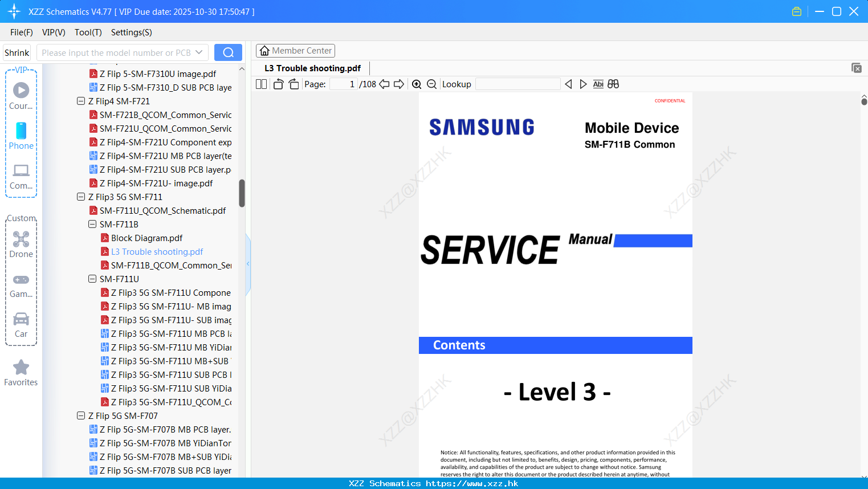Toggle Abi match-case search option
This screenshot has width=868, height=489.
coord(598,84)
